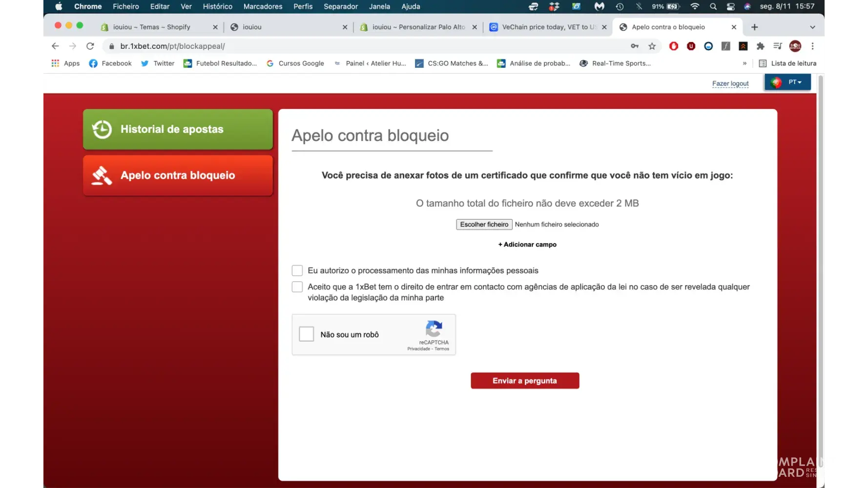Image resolution: width=868 pixels, height=488 pixels.
Task: Open a new tab with the plus button
Action: click(x=754, y=27)
